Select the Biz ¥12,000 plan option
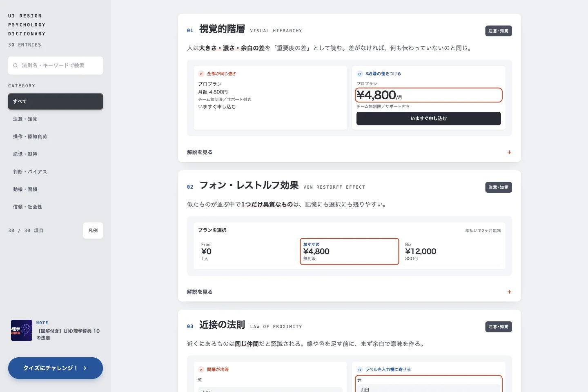This screenshot has height=392, width=588. click(451, 252)
